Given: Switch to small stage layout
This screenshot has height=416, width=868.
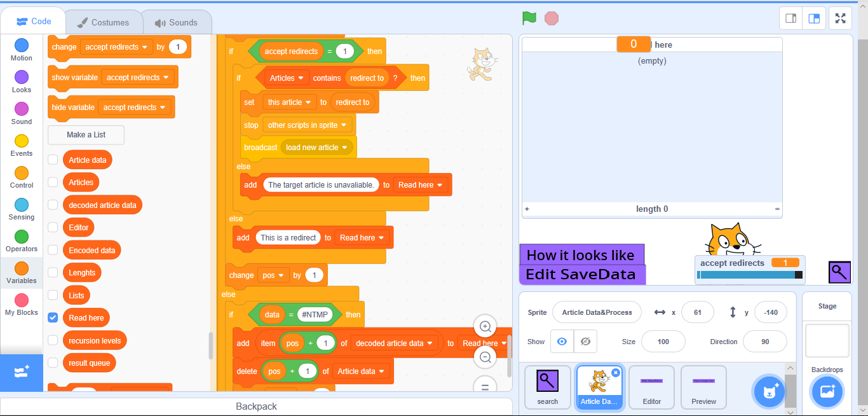Looking at the screenshot, I should 791,18.
